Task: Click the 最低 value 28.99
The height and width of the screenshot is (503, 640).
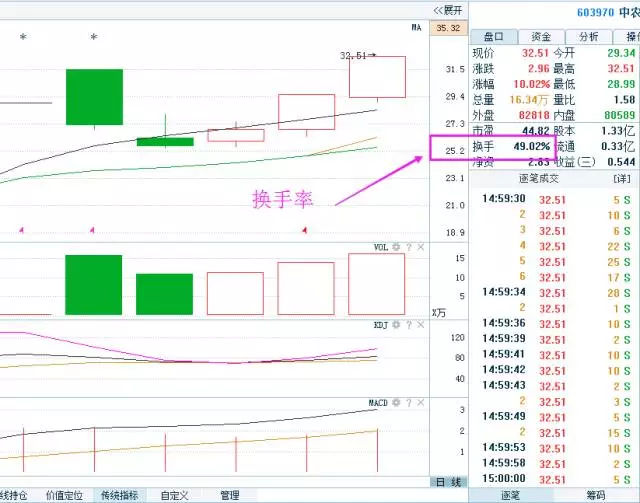Action: (x=621, y=84)
